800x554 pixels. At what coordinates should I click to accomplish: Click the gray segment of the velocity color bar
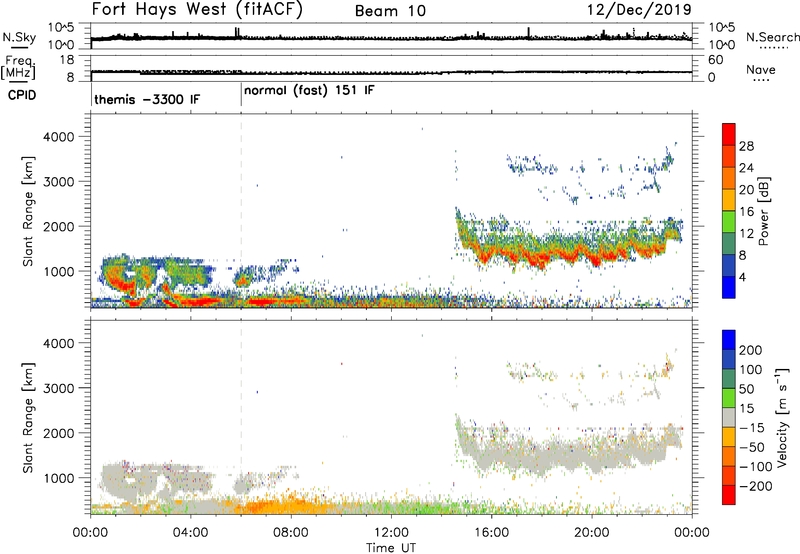tap(729, 417)
